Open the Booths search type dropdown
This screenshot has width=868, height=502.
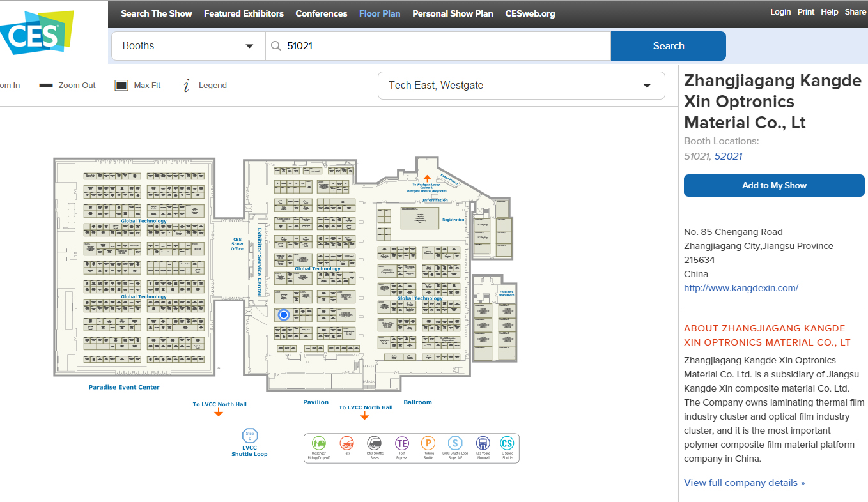[x=189, y=46]
